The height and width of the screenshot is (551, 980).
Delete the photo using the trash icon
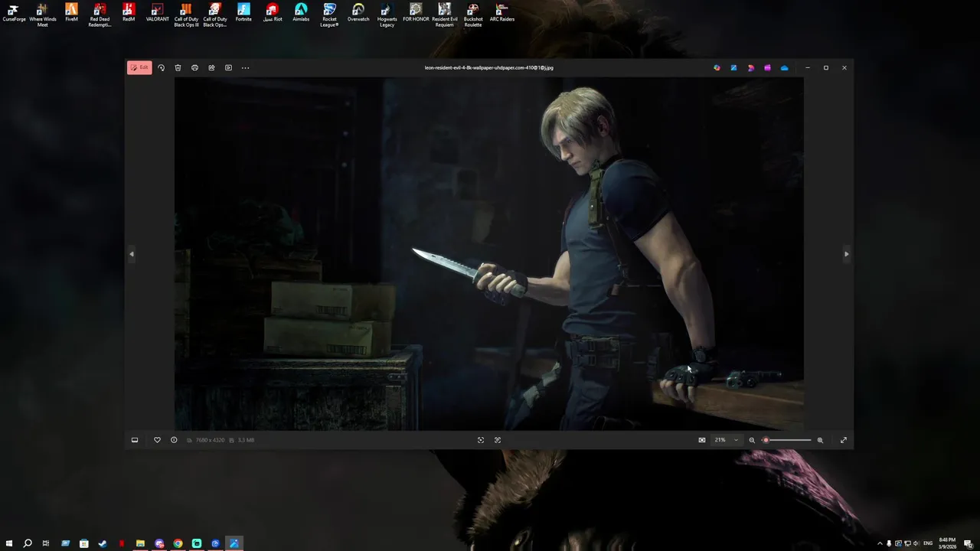point(178,67)
